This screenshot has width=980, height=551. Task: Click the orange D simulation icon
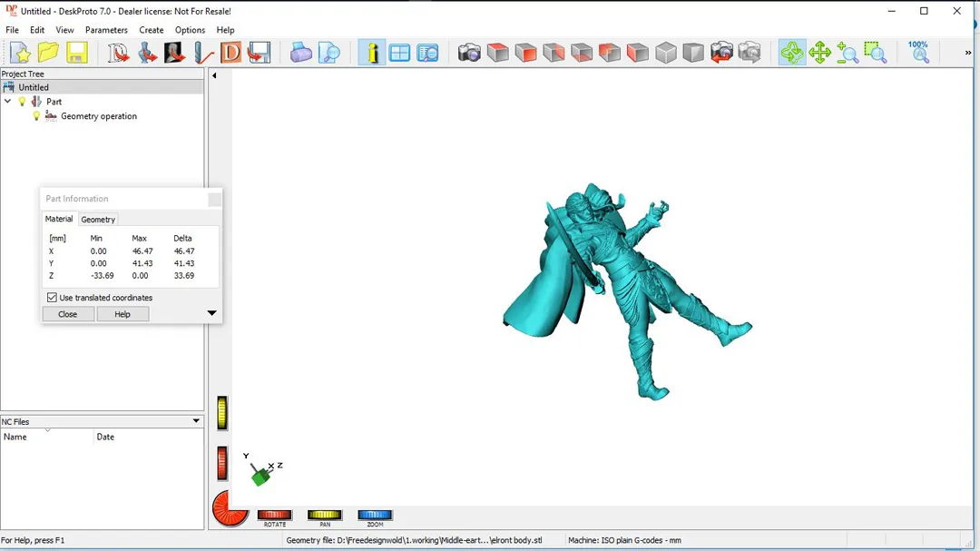(230, 53)
